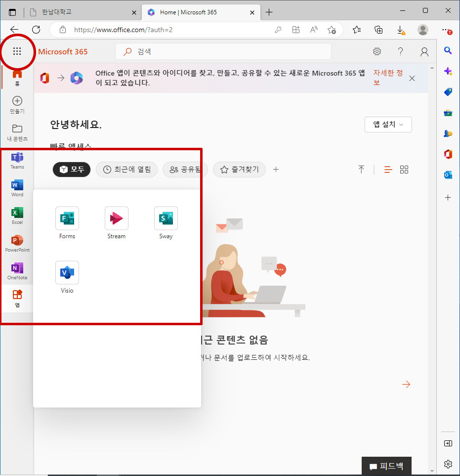Open Edge sidebar settings gear
Viewport: 460px width, 476px height.
(x=448, y=464)
